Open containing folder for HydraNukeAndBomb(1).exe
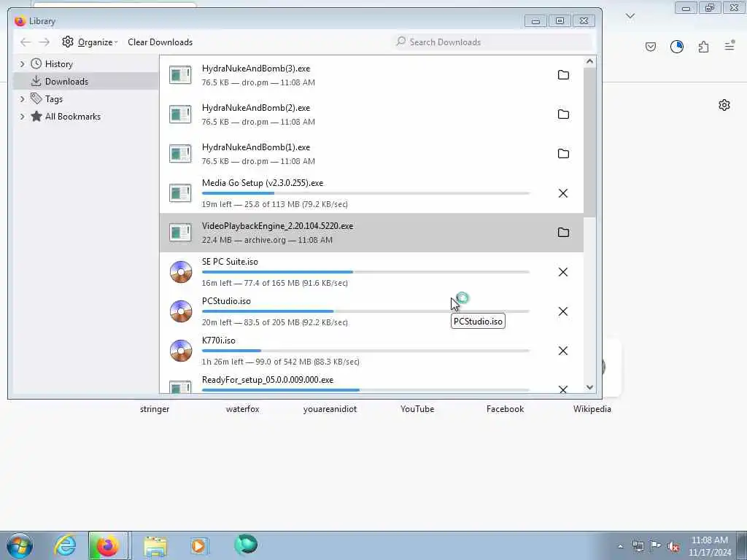 click(563, 153)
